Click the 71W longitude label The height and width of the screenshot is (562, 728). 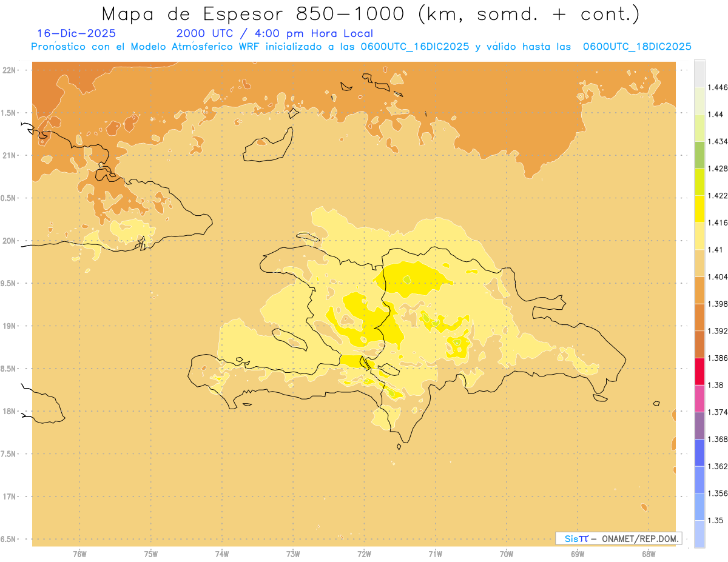pyautogui.click(x=436, y=554)
